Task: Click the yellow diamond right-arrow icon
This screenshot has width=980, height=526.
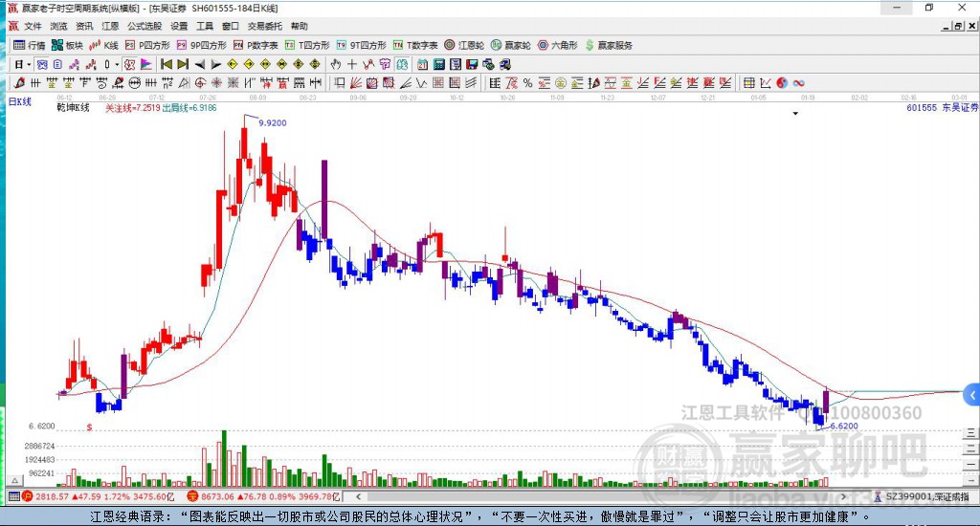Action: pyautogui.click(x=249, y=64)
